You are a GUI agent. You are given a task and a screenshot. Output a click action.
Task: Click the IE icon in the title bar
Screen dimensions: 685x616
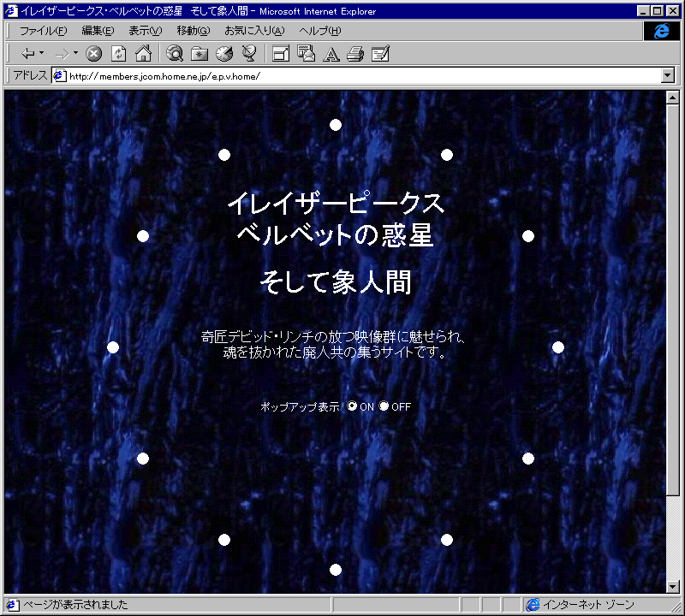pyautogui.click(x=11, y=11)
